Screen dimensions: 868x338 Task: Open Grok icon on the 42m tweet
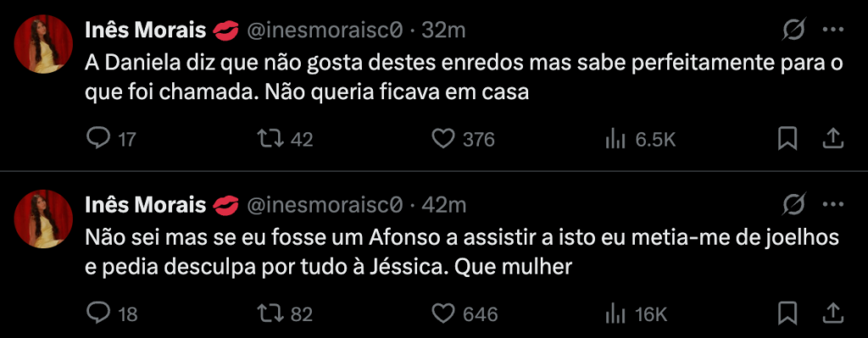click(x=793, y=205)
